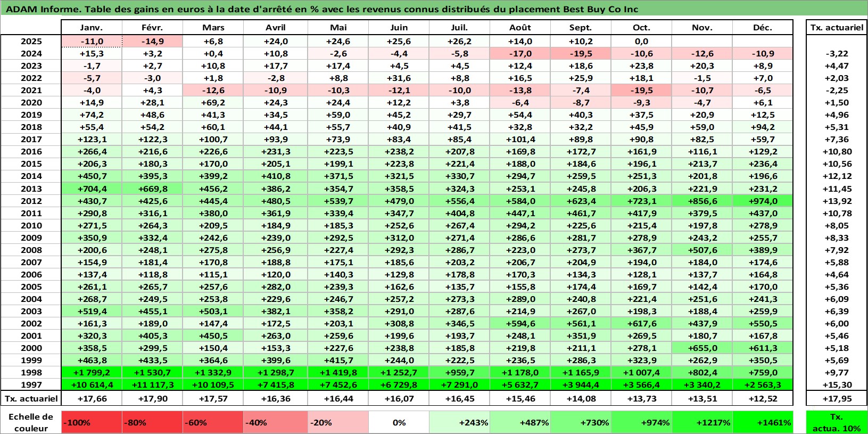Click the 'Echelle de couleur' label
This screenshot has width=868, height=434.
(x=31, y=422)
